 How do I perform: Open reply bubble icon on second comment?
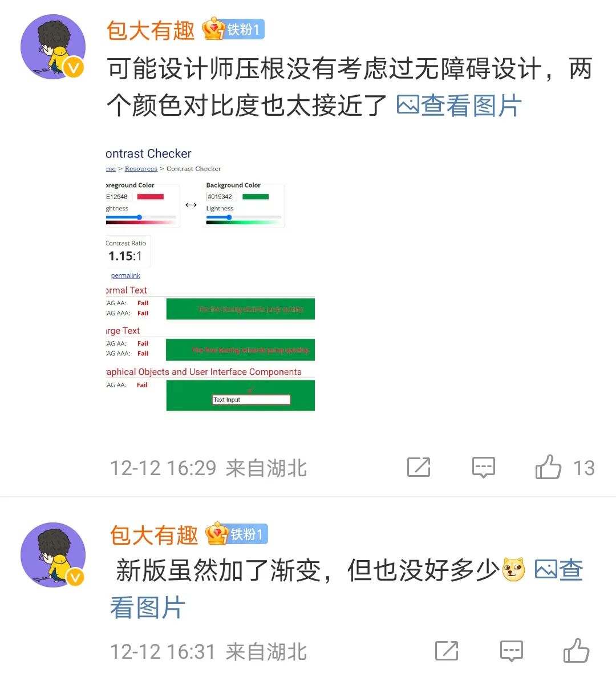click(511, 651)
